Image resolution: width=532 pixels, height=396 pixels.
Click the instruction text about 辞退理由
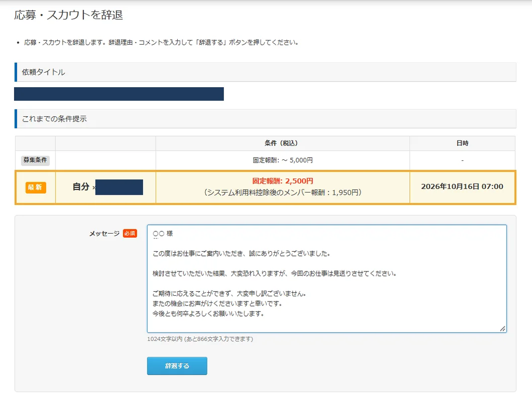click(x=161, y=43)
